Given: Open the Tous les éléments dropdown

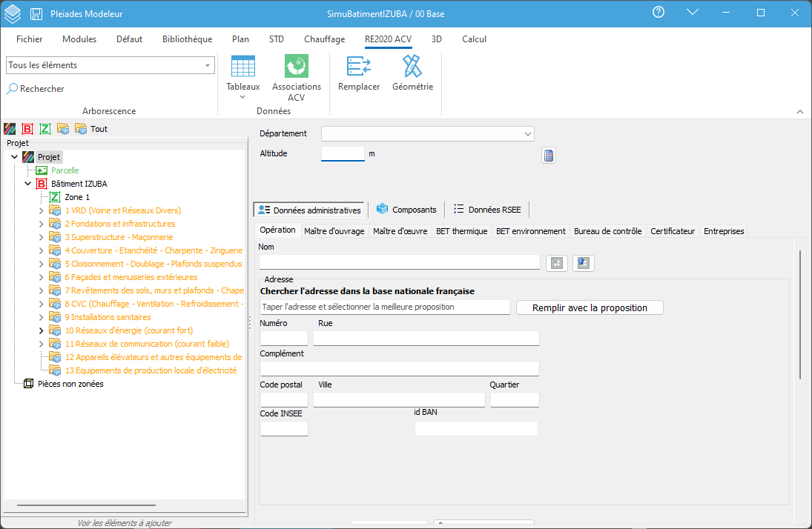Looking at the screenshot, I should pos(110,65).
